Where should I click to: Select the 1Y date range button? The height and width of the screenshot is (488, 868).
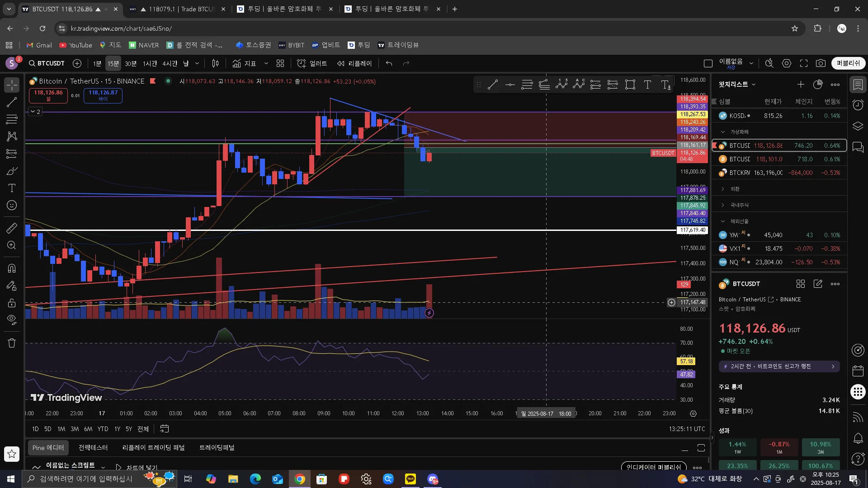117,429
